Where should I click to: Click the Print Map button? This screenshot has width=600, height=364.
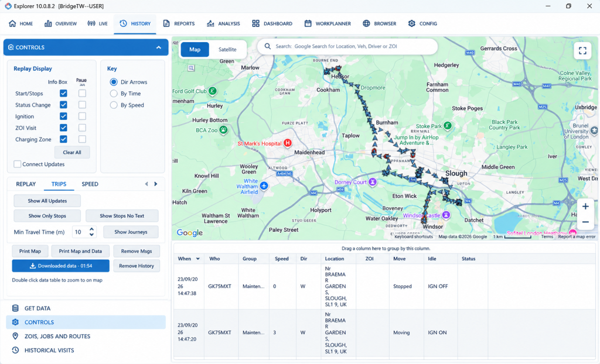coord(30,251)
